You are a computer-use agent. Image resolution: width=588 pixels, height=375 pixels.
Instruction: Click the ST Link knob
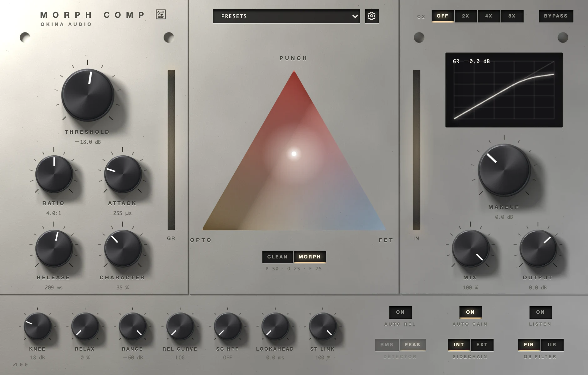323,326
